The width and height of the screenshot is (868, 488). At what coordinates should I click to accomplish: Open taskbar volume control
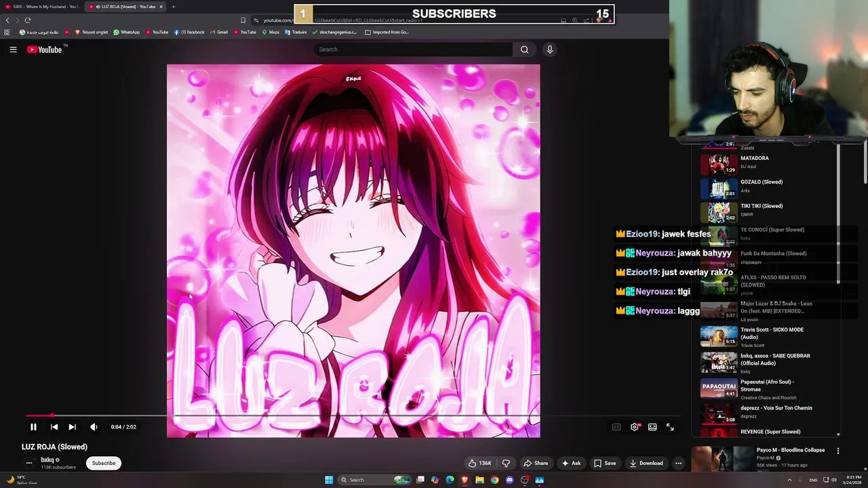tap(834, 480)
